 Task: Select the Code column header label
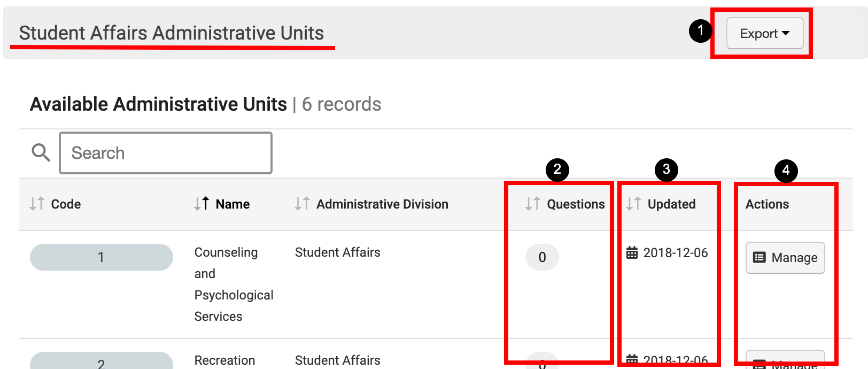tap(66, 204)
